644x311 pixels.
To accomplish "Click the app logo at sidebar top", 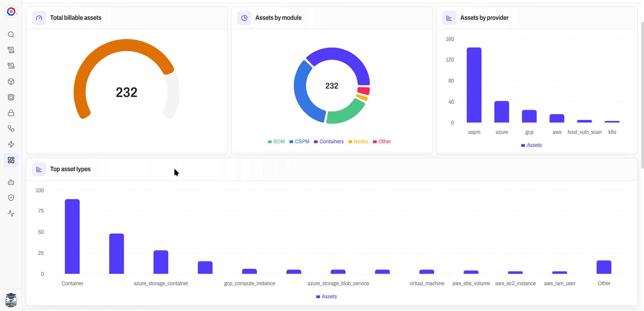I will (11, 11).
